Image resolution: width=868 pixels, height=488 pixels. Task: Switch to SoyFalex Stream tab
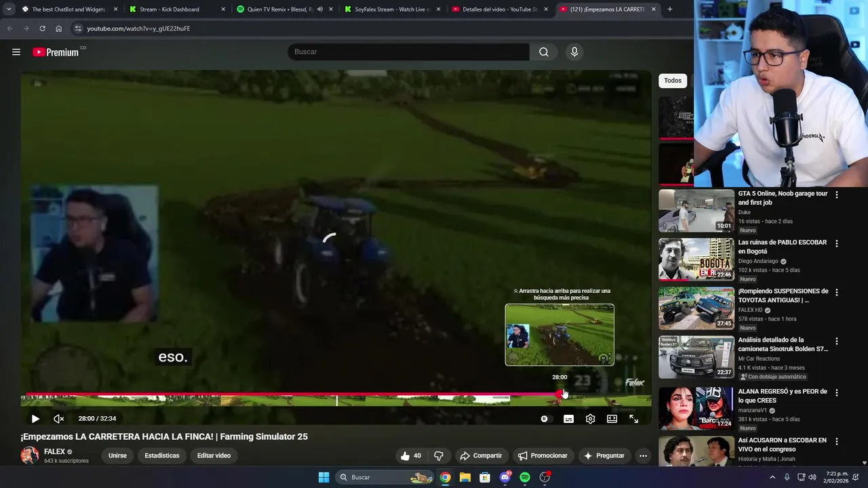393,9
